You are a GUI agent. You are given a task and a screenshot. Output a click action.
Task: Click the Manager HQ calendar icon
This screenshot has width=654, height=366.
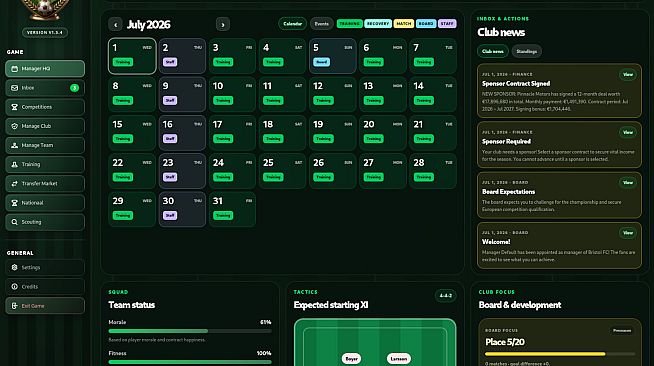(15, 69)
